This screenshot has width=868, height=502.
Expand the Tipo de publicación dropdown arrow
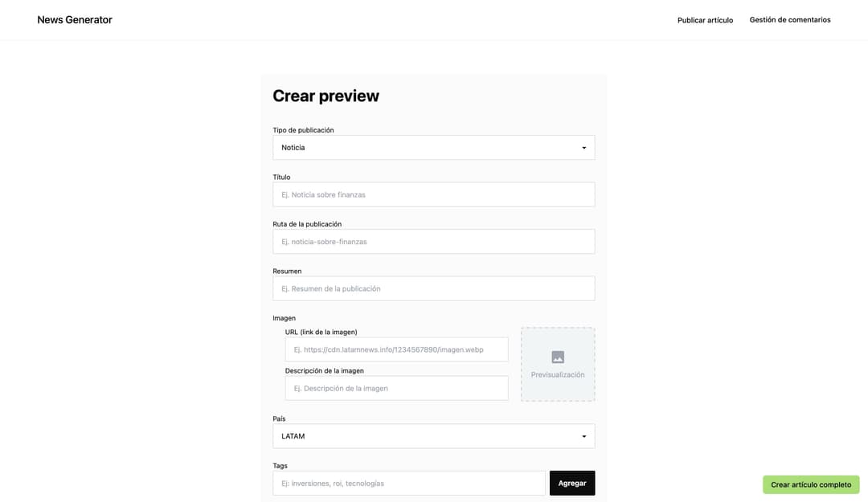(x=583, y=148)
